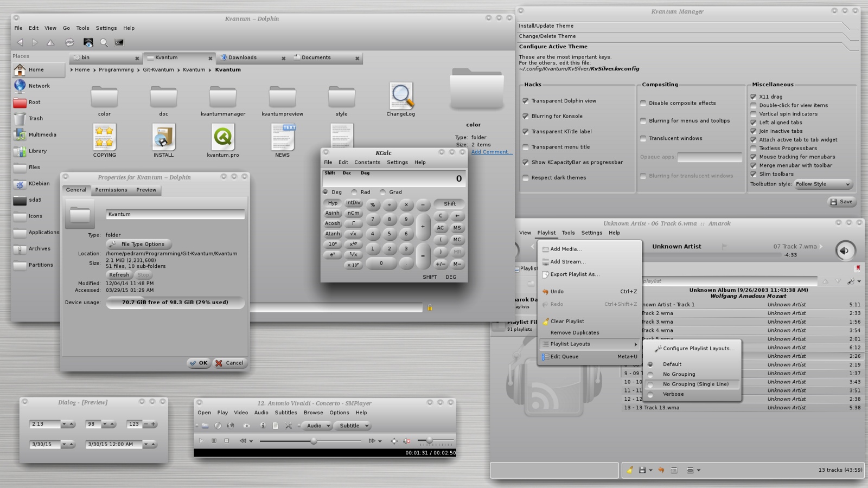Click Save in Kvantum Manager
The width and height of the screenshot is (868, 488).
[x=841, y=202]
